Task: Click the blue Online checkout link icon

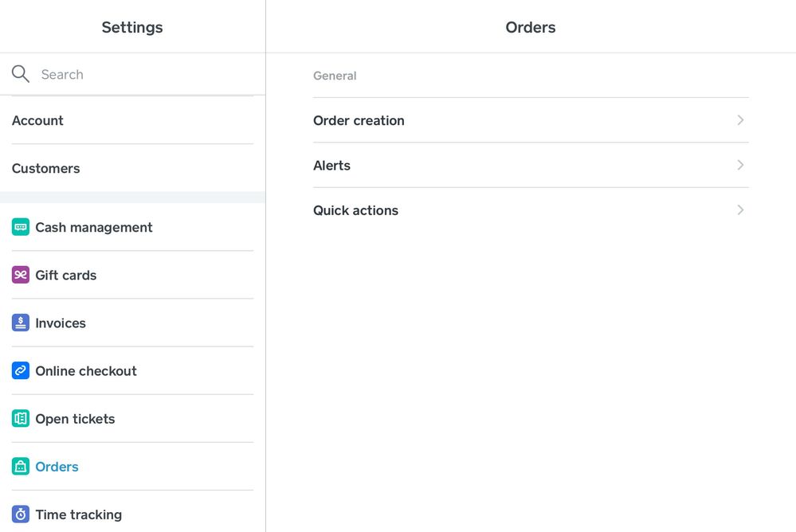Action: [21, 370]
